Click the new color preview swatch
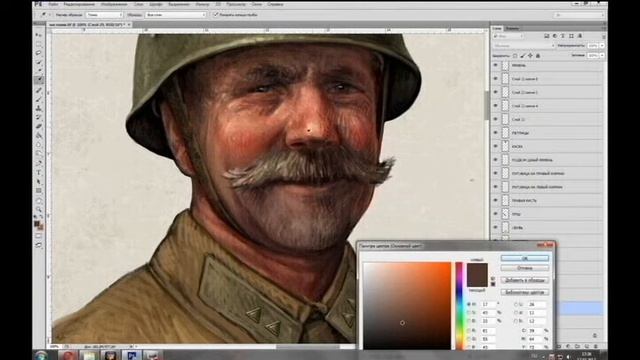The image size is (640, 360). tap(477, 269)
